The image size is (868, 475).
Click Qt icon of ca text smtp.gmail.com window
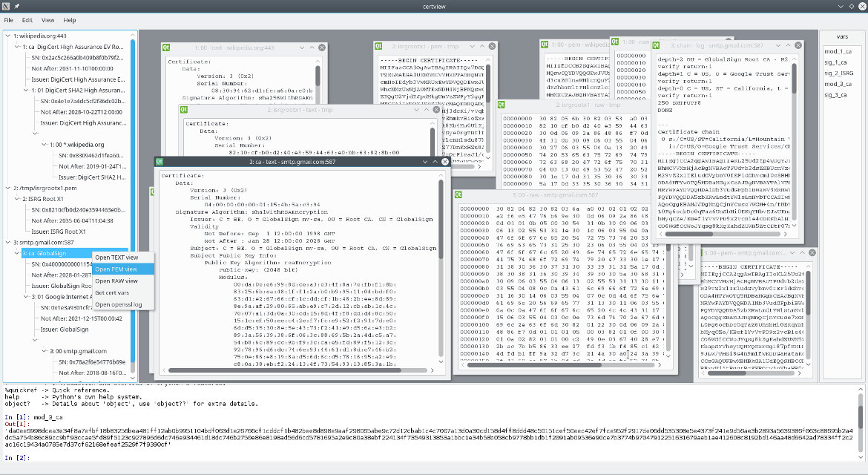point(160,162)
